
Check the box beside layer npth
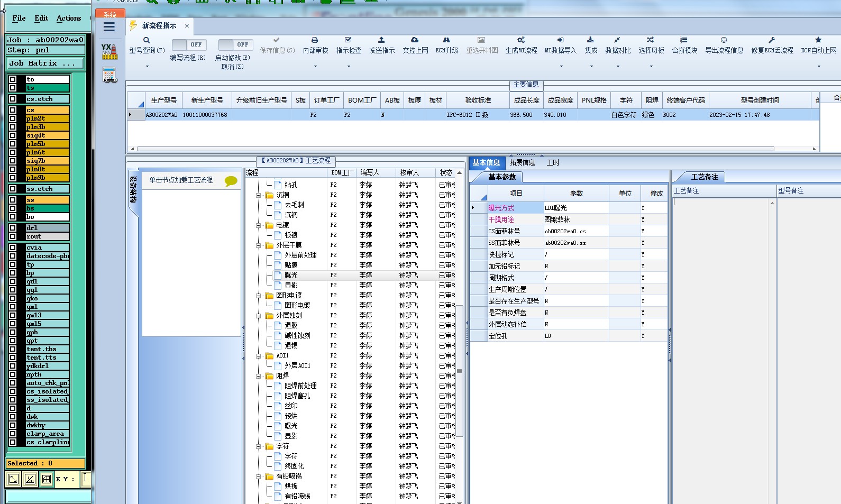pos(13,374)
